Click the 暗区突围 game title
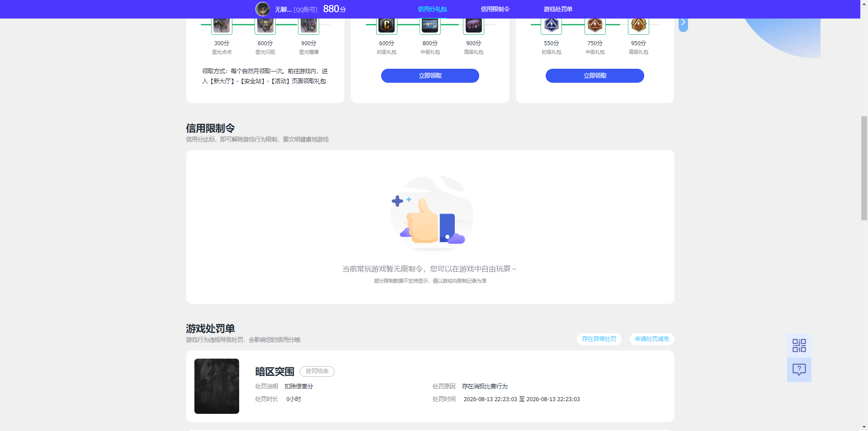868x431 pixels. coord(275,372)
